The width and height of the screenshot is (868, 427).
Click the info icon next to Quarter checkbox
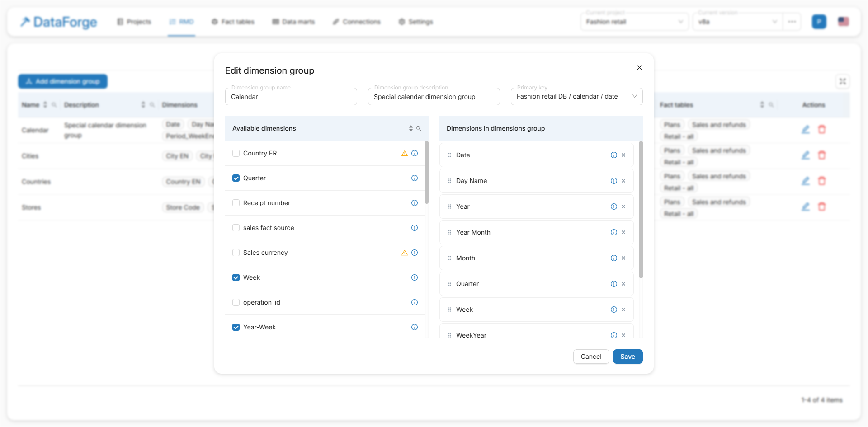pos(414,178)
